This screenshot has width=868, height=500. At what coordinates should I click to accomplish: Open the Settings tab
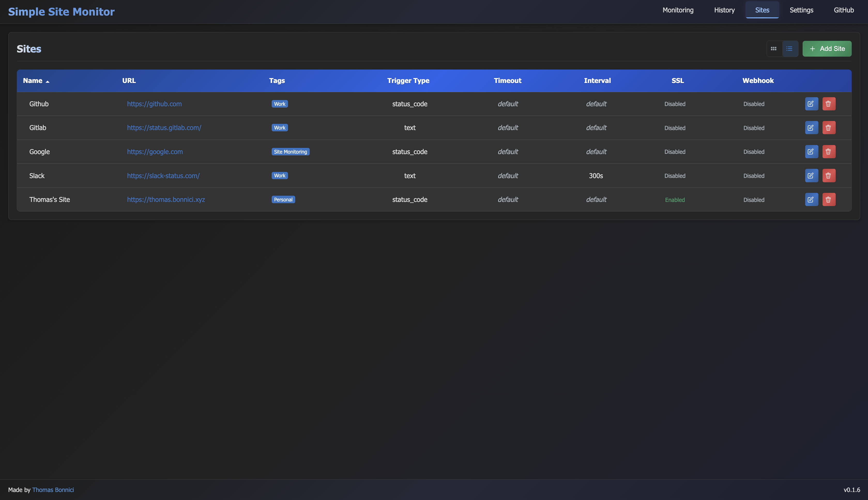click(x=801, y=10)
